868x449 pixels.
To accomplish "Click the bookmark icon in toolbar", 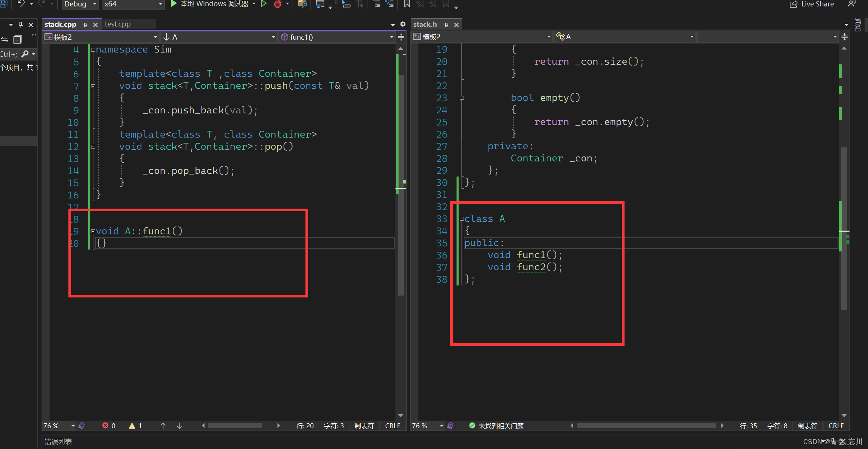I will pyautogui.click(x=407, y=4).
